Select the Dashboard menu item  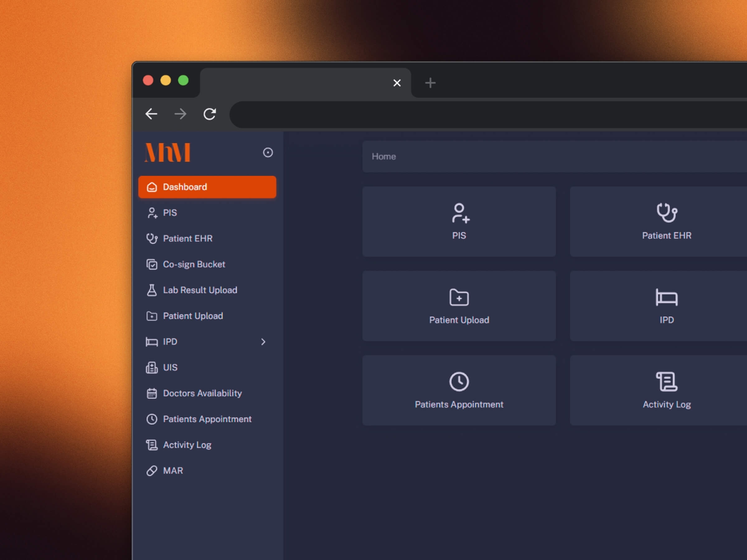point(207,187)
